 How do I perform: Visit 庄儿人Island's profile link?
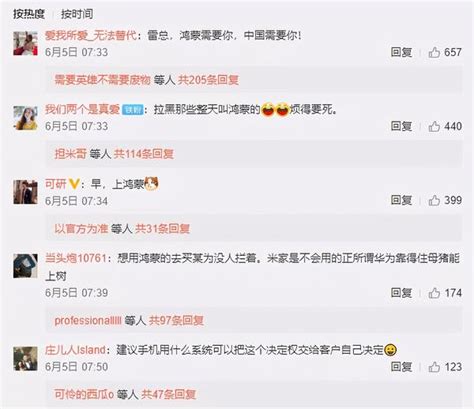click(x=75, y=350)
